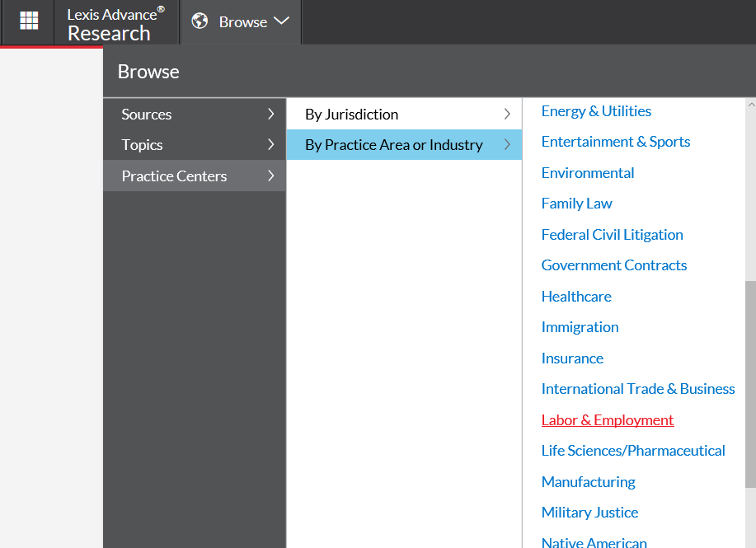Screen dimensions: 756x548
Task: Expand the Sources chevron arrow
Action: tap(271, 115)
